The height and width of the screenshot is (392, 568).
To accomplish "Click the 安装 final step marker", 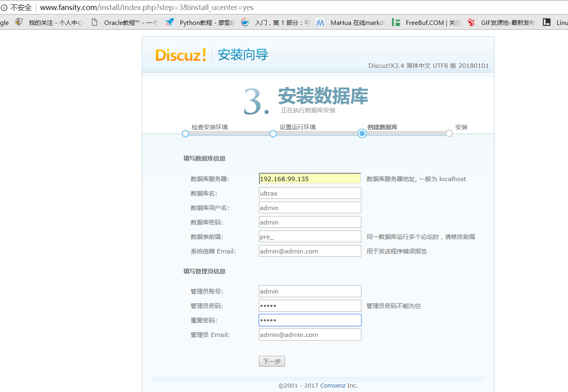I will click(449, 133).
